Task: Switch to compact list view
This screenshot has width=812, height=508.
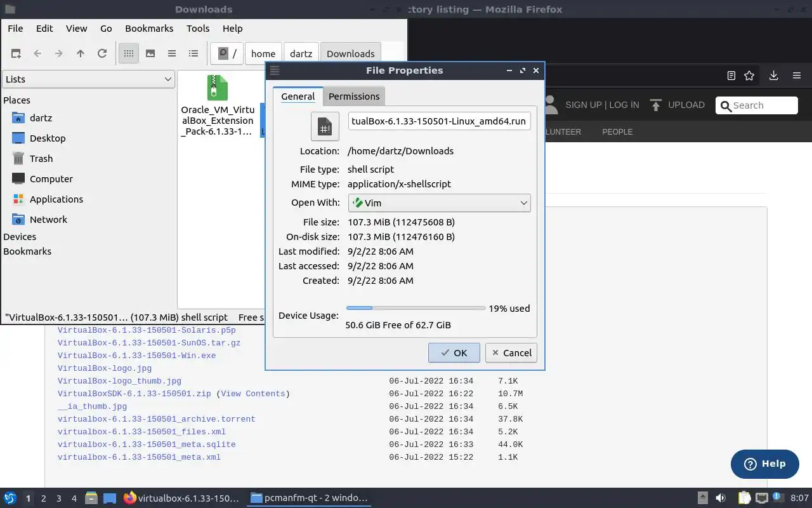Action: point(172,53)
